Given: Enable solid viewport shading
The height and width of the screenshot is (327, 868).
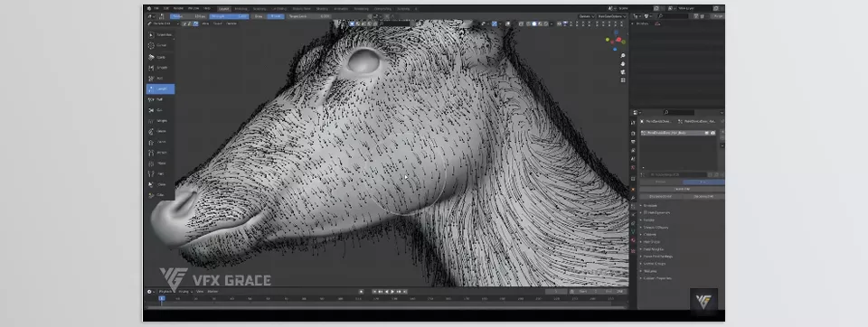Looking at the screenshot, I should [534, 23].
